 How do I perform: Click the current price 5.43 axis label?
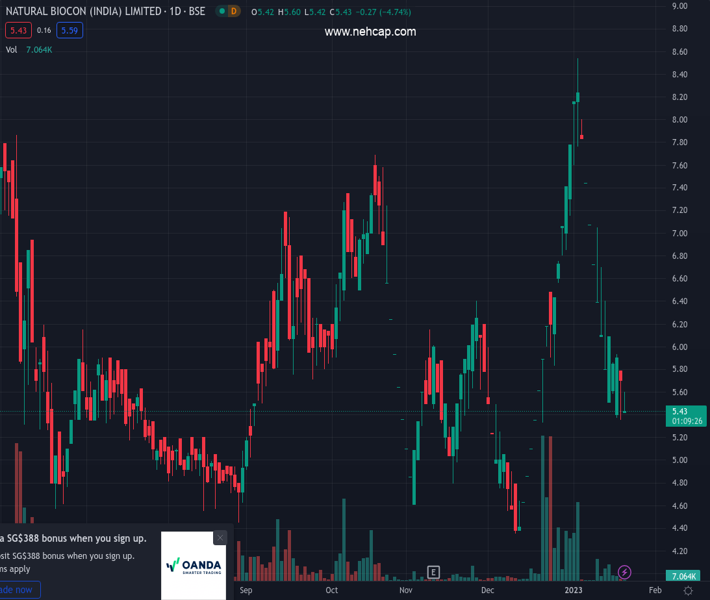680,411
